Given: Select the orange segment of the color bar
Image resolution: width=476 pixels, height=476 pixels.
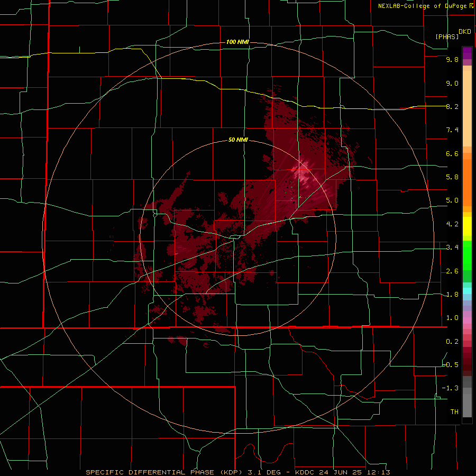Looking at the screenshot, I should pos(467,183).
